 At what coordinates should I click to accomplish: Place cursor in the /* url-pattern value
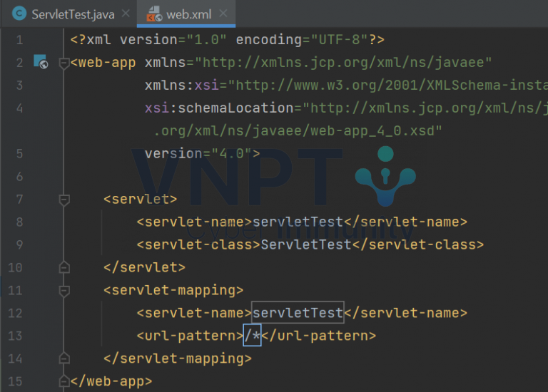(x=253, y=336)
